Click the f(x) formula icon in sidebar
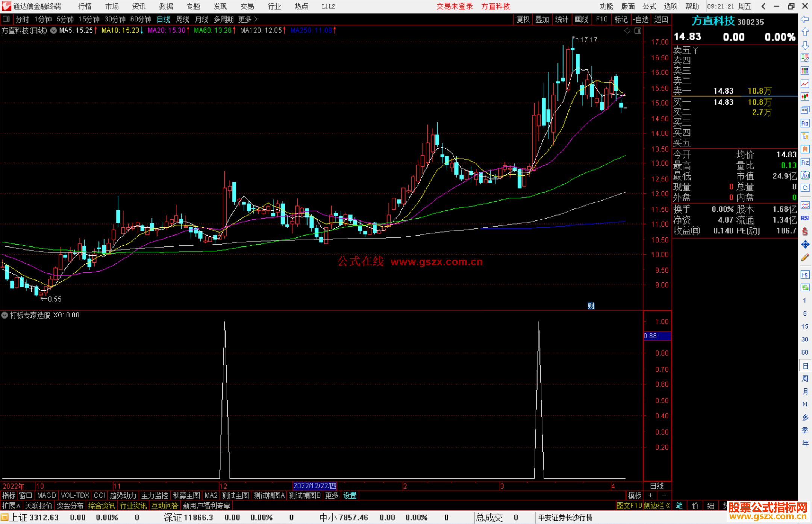The width and height of the screenshot is (812, 524). [x=805, y=175]
